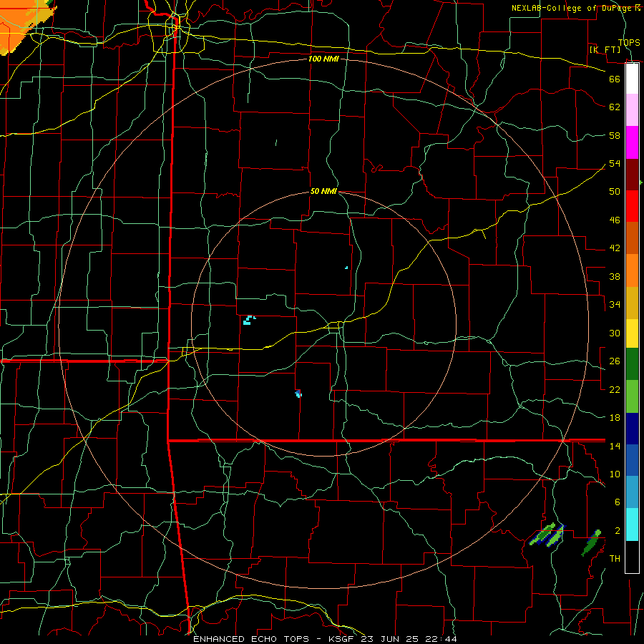Click the legend value 46
This screenshot has width=644, height=644.
tap(615, 220)
